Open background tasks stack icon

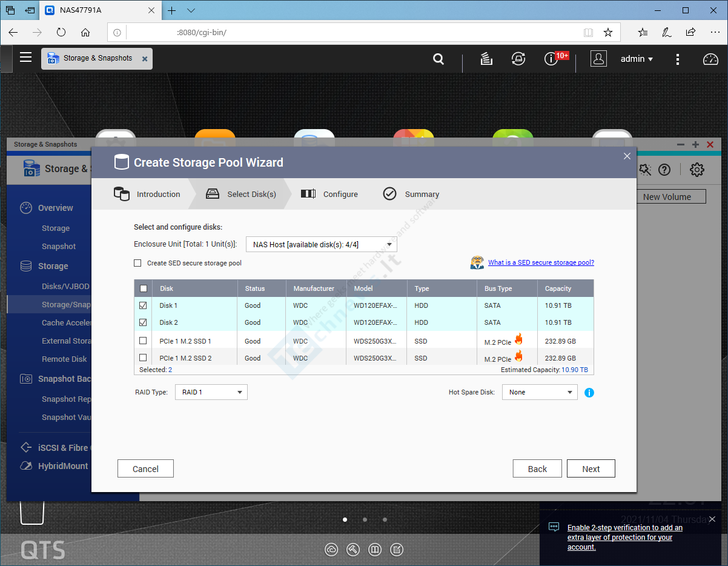[x=486, y=59]
